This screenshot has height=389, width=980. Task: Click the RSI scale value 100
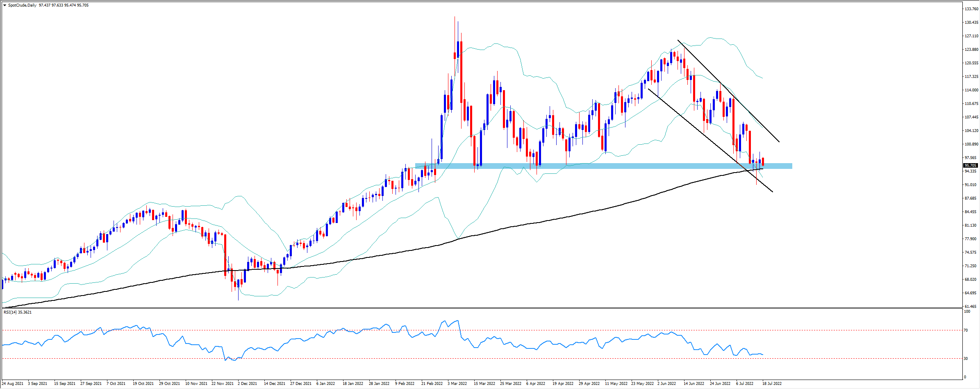coord(967,312)
